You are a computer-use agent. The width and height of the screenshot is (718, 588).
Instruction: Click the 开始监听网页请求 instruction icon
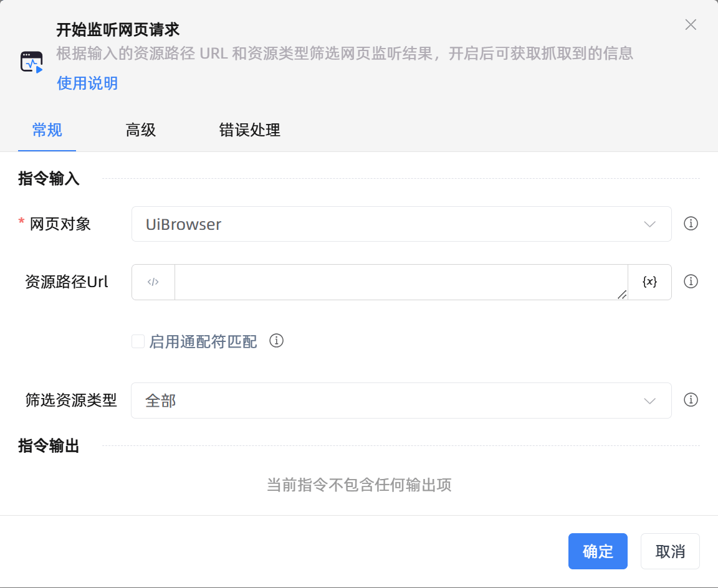click(x=32, y=62)
